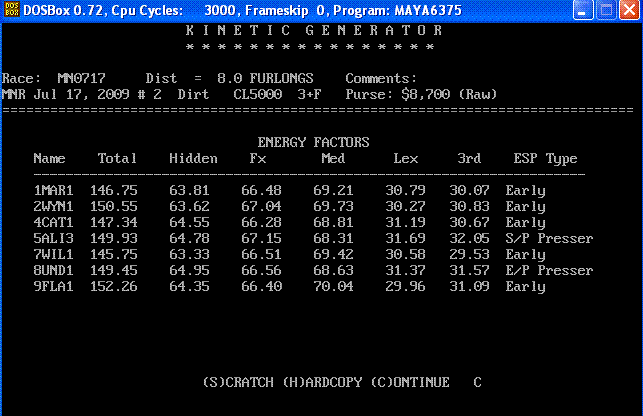
Task: Click the Total value 146.75
Action: [114, 190]
